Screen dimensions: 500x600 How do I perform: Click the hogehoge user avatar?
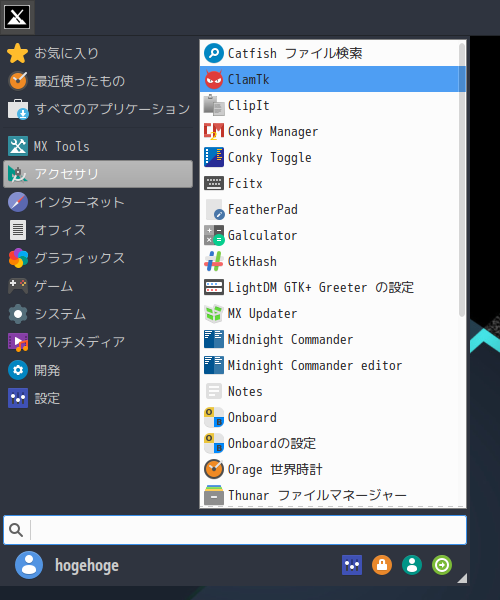[29, 565]
